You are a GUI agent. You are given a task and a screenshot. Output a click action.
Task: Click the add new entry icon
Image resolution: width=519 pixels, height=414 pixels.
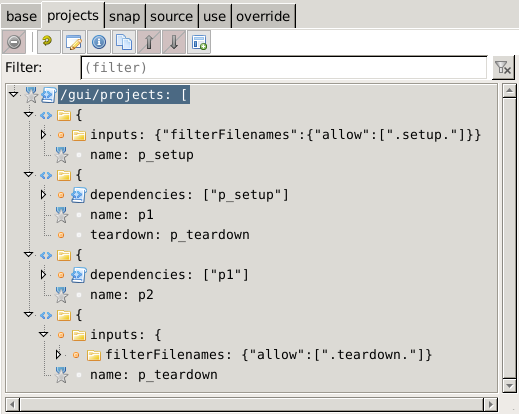[199, 42]
